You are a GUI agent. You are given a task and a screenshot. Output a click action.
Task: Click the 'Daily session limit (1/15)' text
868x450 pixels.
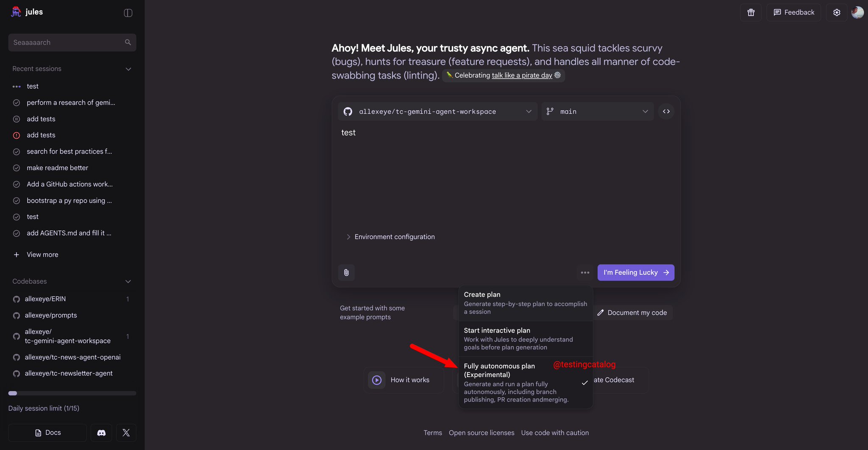tap(44, 408)
